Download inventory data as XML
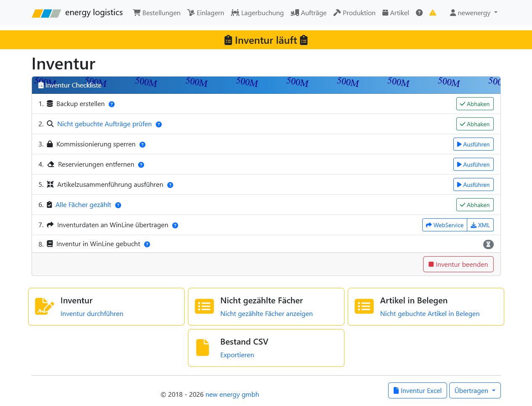The height and width of the screenshot is (406, 532). coord(480,225)
